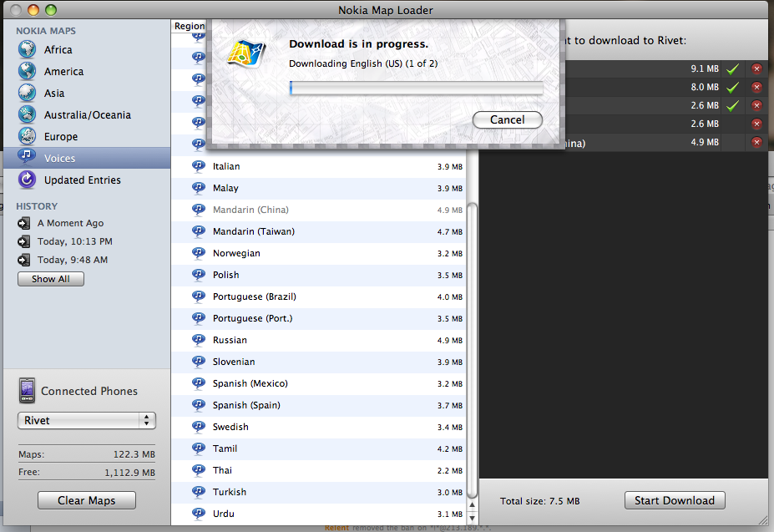The image size is (774, 532).
Task: Click the voice icon beside Russian
Action: 199,340
